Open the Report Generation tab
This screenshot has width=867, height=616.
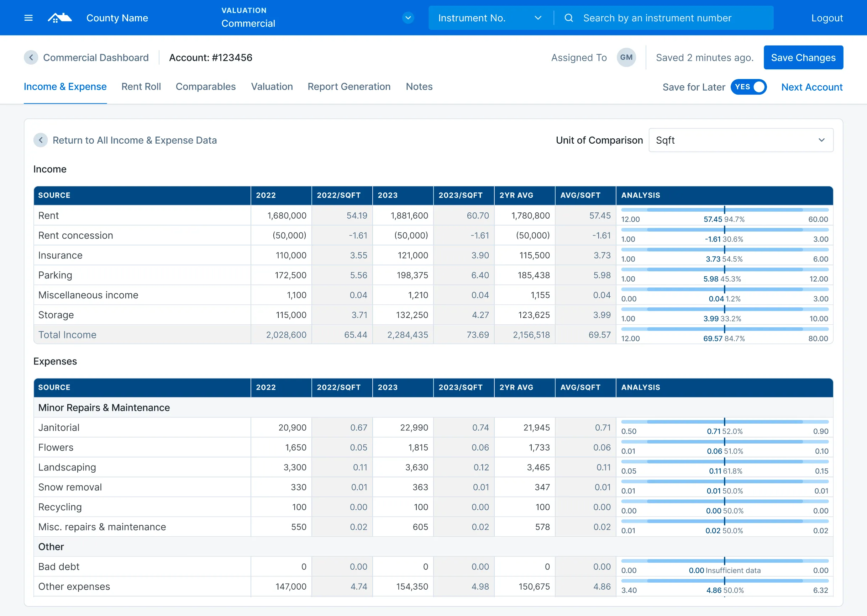coord(349,86)
